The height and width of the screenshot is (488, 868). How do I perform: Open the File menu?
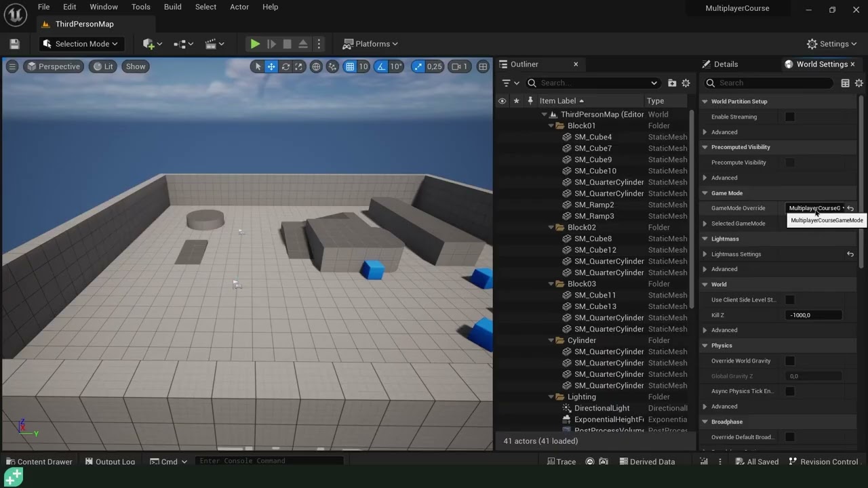point(43,7)
